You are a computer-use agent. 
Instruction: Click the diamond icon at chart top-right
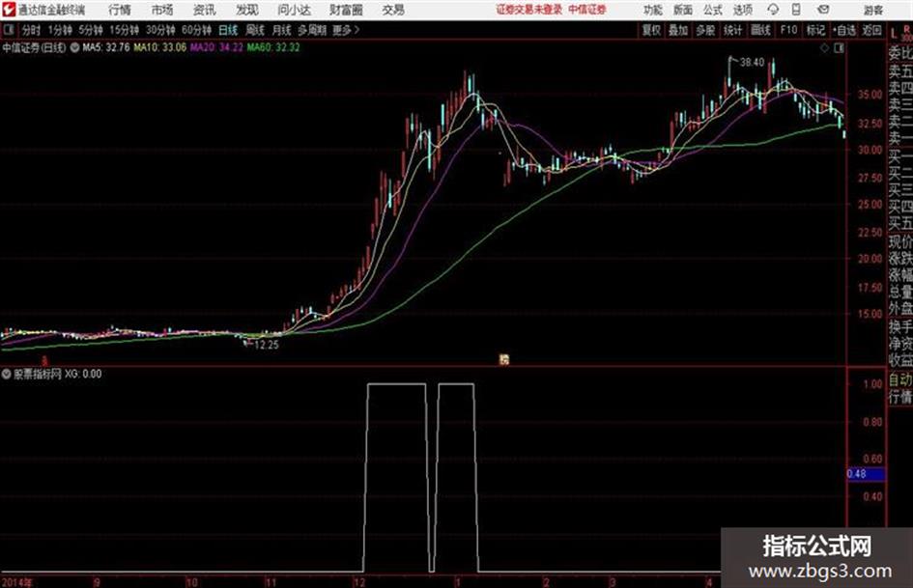coord(824,48)
